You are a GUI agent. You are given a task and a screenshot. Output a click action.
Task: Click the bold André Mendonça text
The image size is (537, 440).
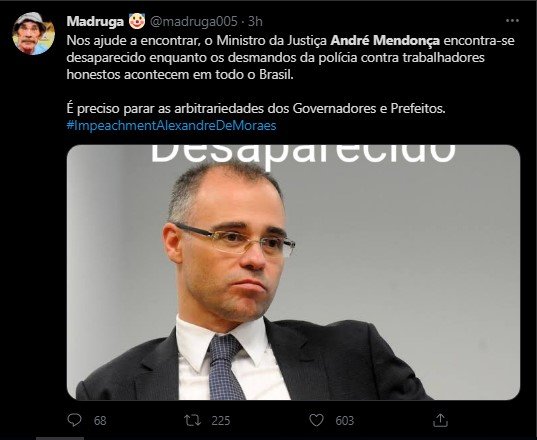coord(385,41)
